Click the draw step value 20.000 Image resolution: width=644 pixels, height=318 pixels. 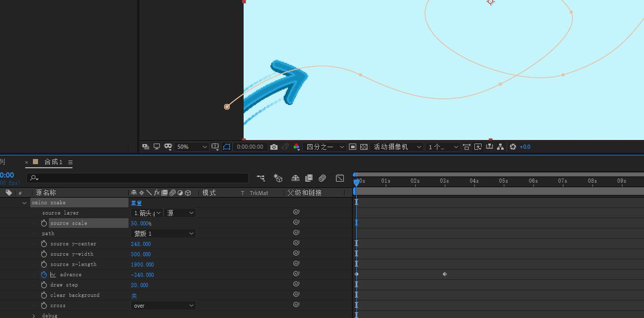coord(139,285)
